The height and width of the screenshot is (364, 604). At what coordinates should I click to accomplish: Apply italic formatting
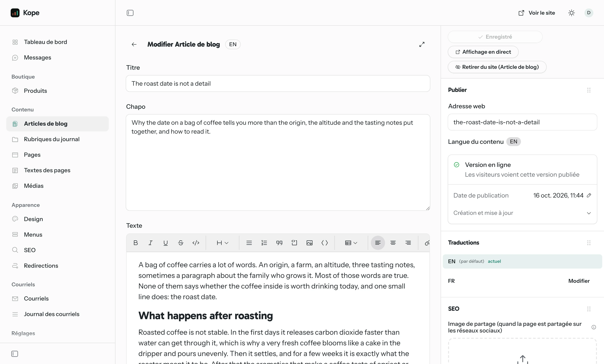point(151,243)
